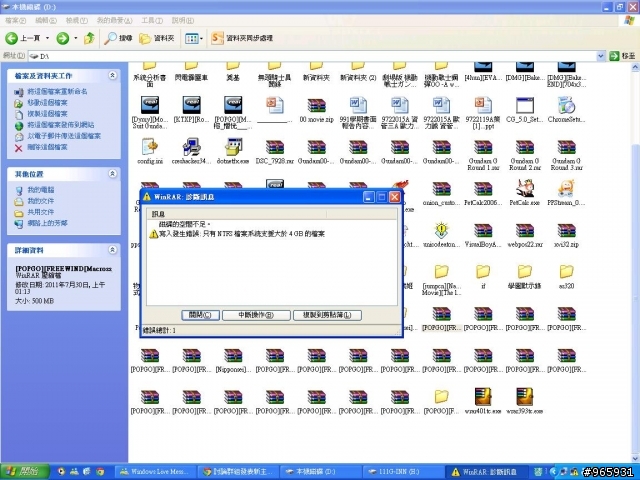Click 中斷操作(B) in the WinRAR dialog
The image size is (640, 480).
click(256, 315)
